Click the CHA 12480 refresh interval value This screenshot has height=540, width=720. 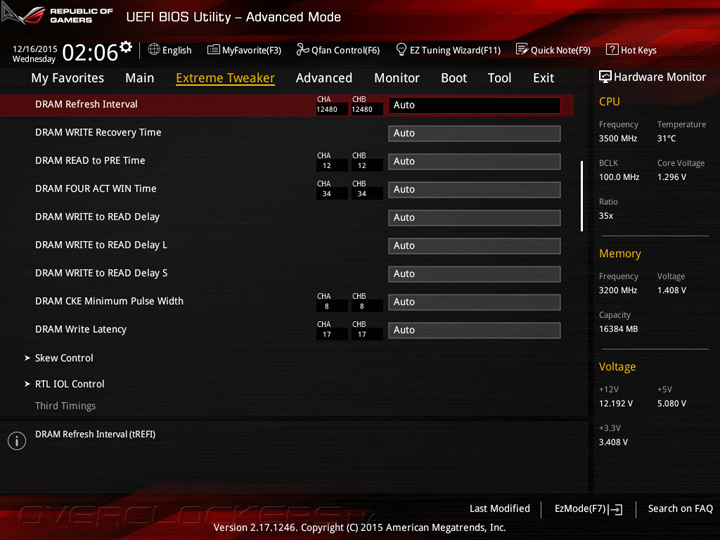coord(327,109)
